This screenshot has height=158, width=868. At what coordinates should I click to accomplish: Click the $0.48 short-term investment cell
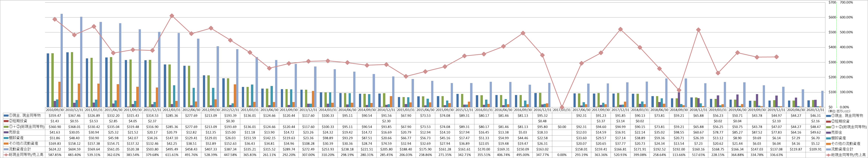tap(542, 121)
